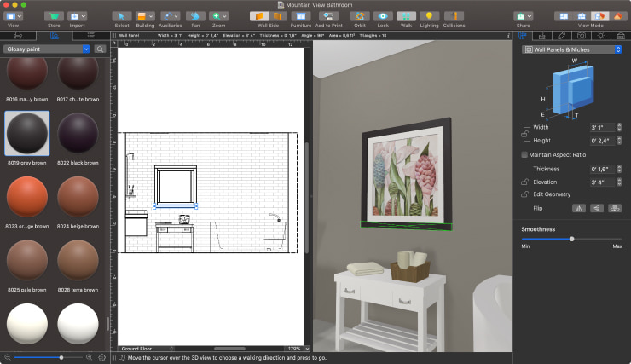631x364 pixels.
Task: Click the Edit Geometry button
Action: 553,194
